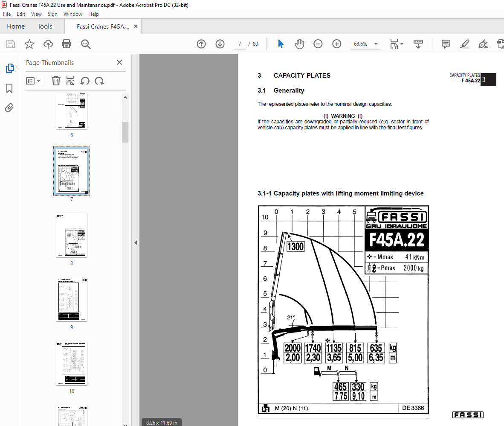Activate the Selection arrow tool

click(x=281, y=44)
